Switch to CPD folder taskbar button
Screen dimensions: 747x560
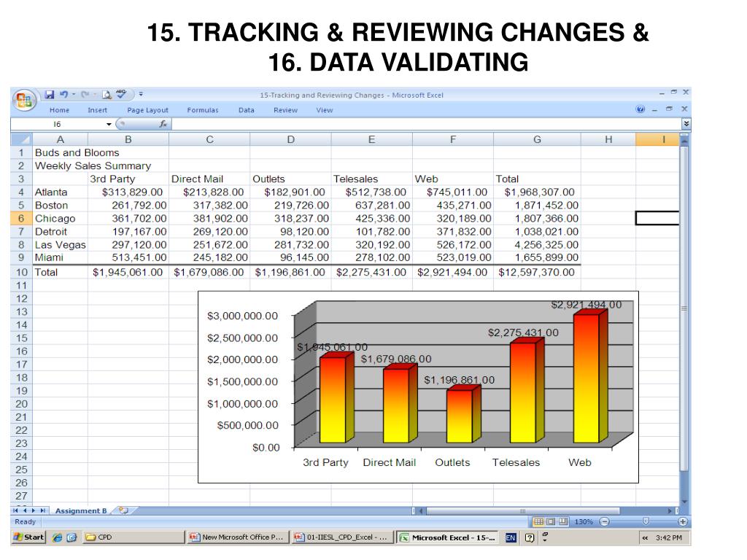point(133,537)
